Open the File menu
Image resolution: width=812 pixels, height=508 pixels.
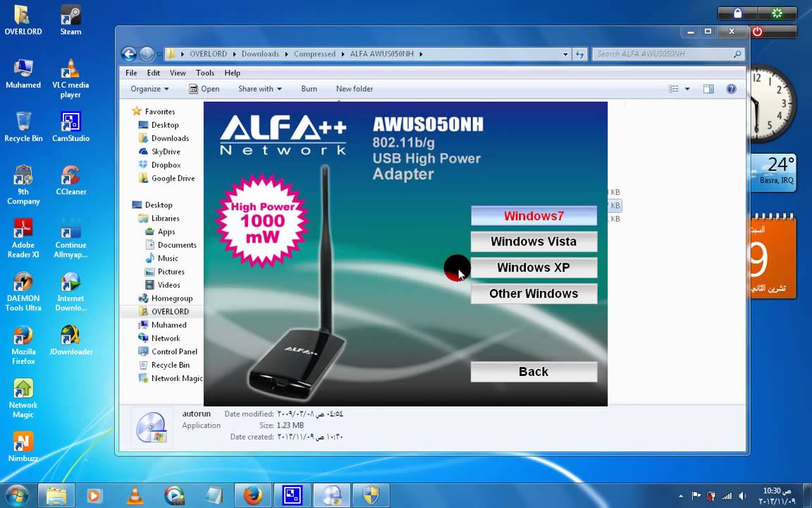131,73
